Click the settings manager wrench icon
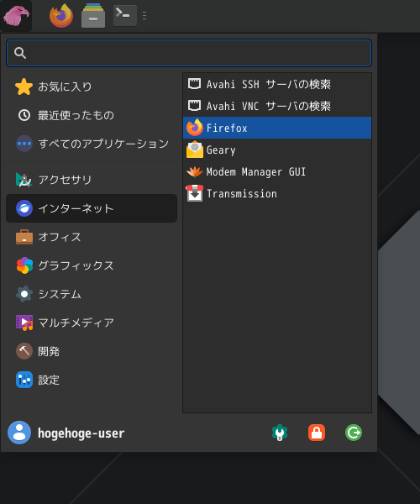 (x=280, y=433)
